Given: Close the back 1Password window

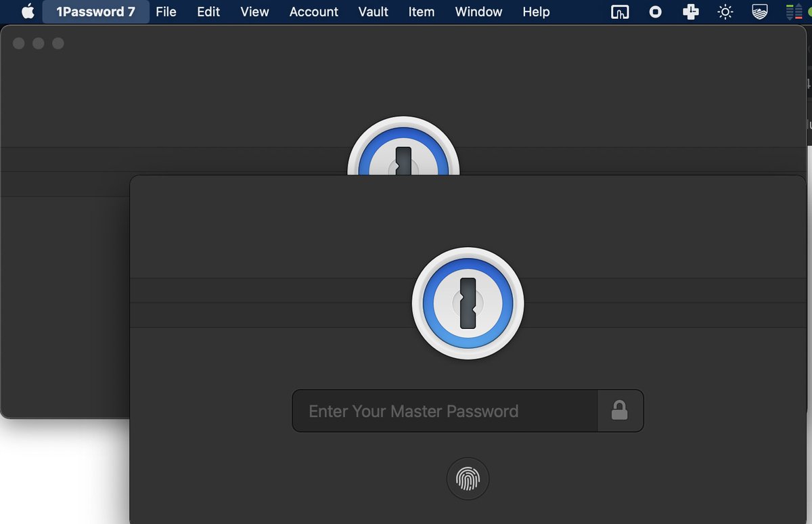Looking at the screenshot, I should pos(19,43).
